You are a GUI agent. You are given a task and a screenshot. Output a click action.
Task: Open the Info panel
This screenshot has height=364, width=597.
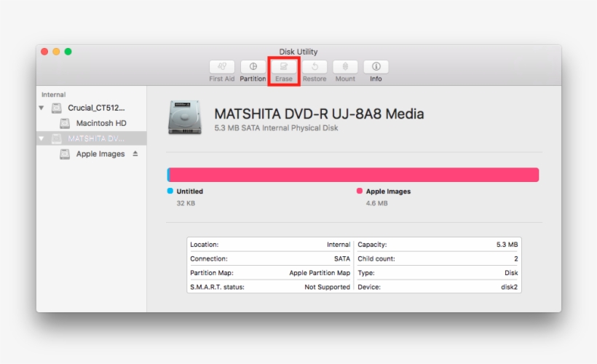click(x=376, y=67)
